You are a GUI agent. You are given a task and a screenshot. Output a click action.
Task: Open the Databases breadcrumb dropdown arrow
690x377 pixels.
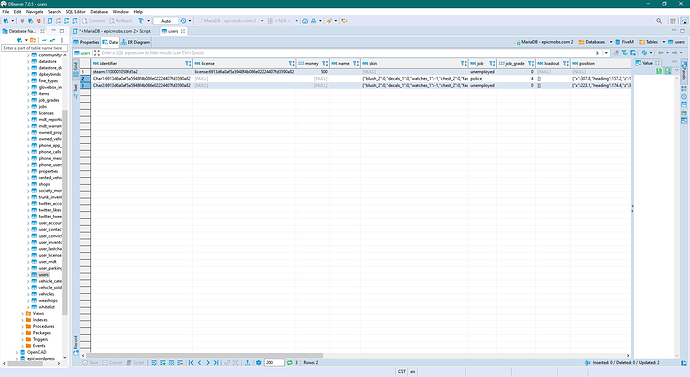(611, 42)
